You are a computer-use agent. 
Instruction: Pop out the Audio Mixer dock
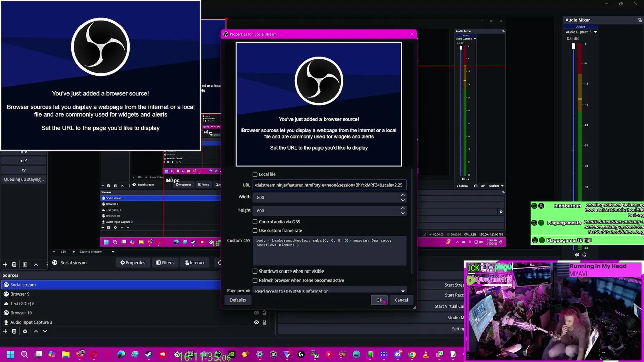point(640,20)
